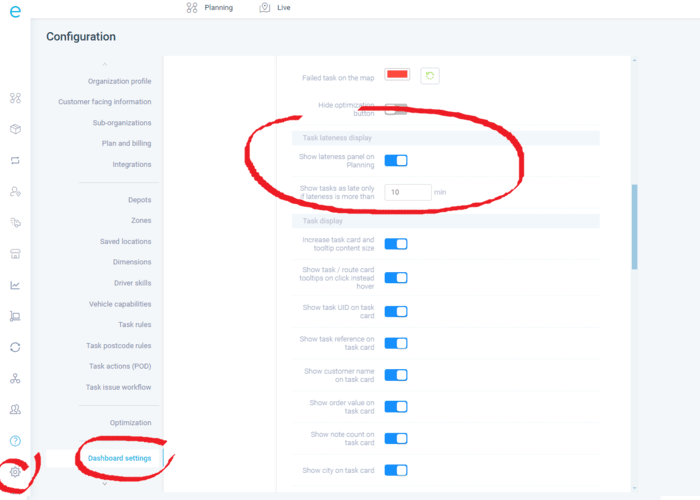Toggle Show task UID on task card
The height and width of the screenshot is (500, 700).
click(396, 312)
